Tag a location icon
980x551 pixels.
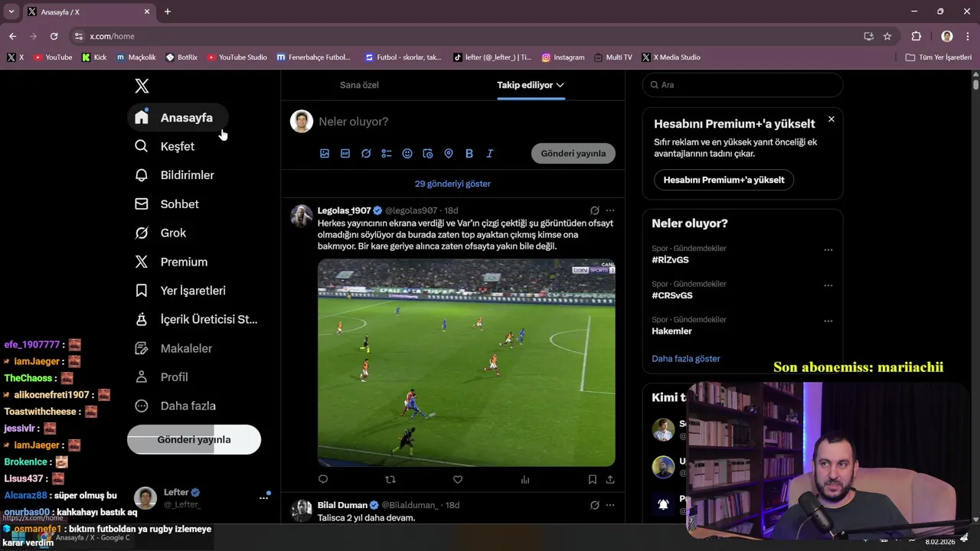449,154
